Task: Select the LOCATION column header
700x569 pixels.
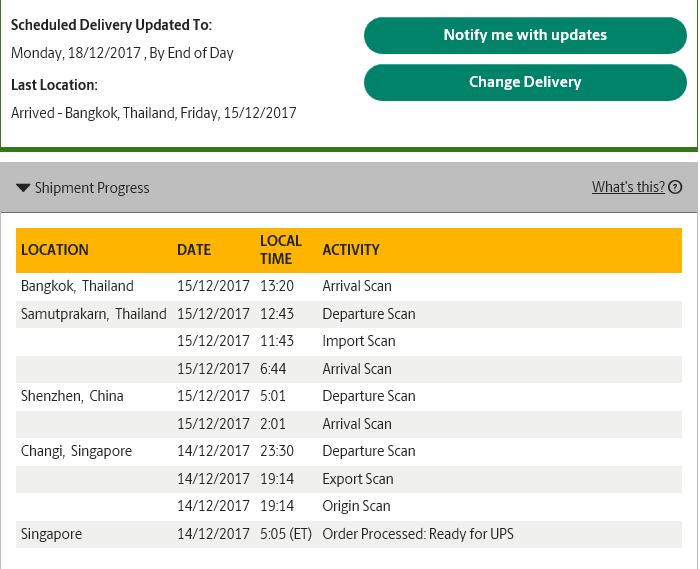Action: click(x=55, y=250)
